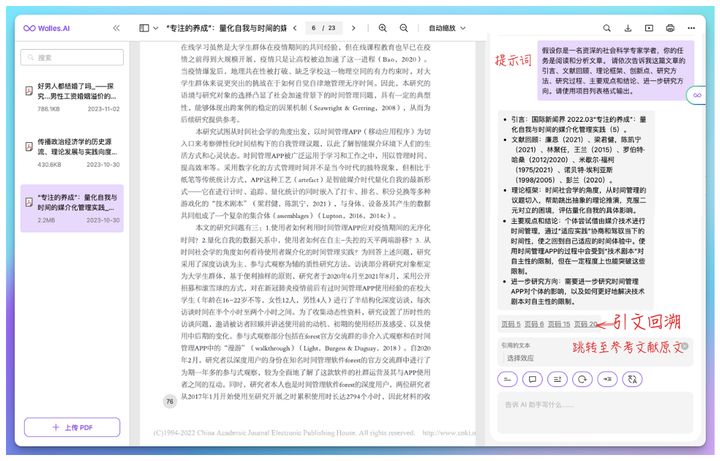720x461 pixels.
Task: Jump to citation 页码 5
Action: [x=511, y=324]
